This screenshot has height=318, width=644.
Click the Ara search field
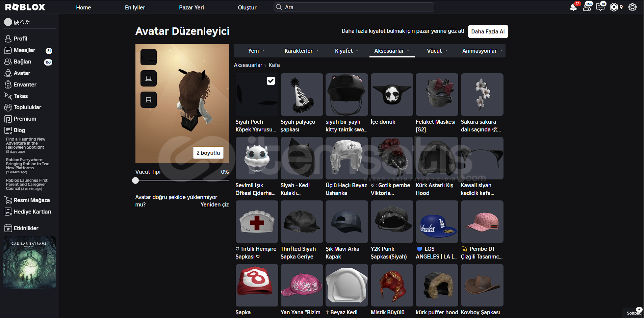click(x=354, y=7)
